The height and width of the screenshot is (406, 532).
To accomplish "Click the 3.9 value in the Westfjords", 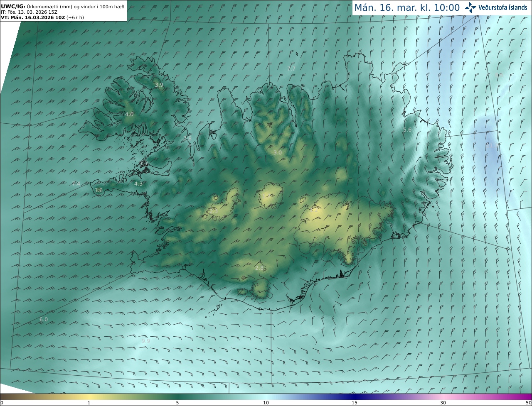I will coord(159,85).
